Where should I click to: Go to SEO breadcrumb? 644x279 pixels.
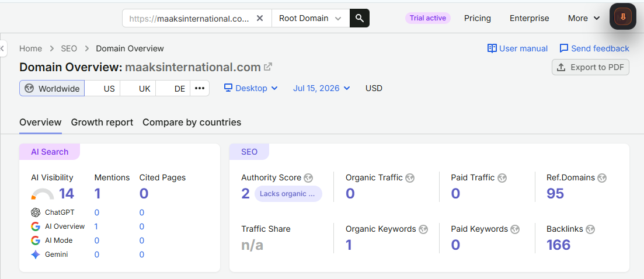click(68, 48)
